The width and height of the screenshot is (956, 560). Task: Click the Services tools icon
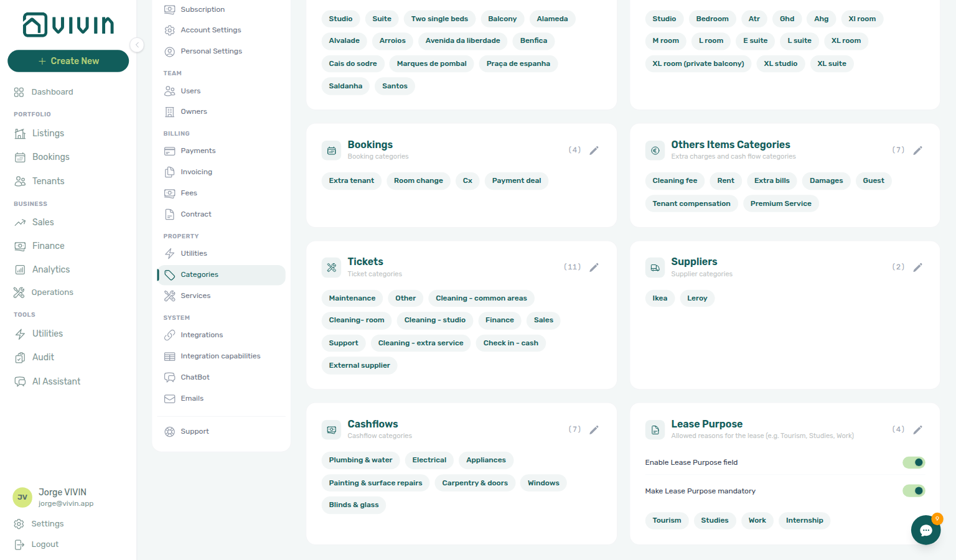169,296
